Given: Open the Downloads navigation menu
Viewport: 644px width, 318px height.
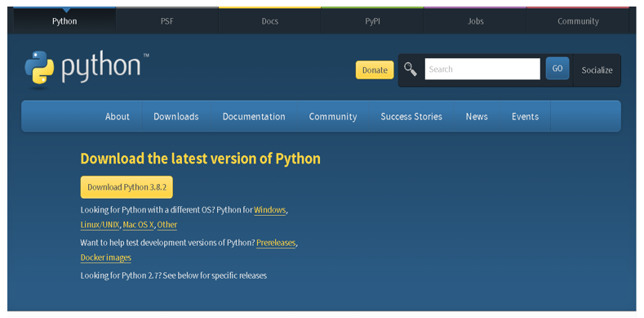Looking at the screenshot, I should pos(176,116).
